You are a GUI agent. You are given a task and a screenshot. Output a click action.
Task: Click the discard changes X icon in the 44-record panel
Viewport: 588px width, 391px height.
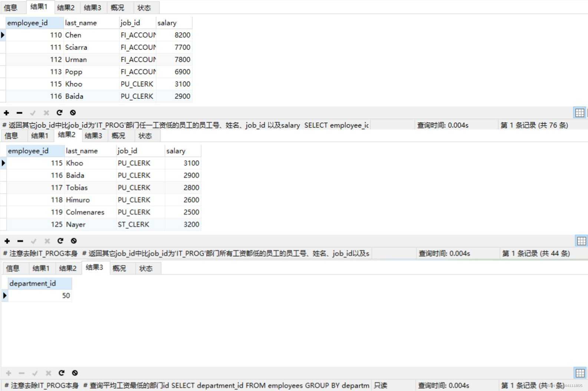point(47,241)
